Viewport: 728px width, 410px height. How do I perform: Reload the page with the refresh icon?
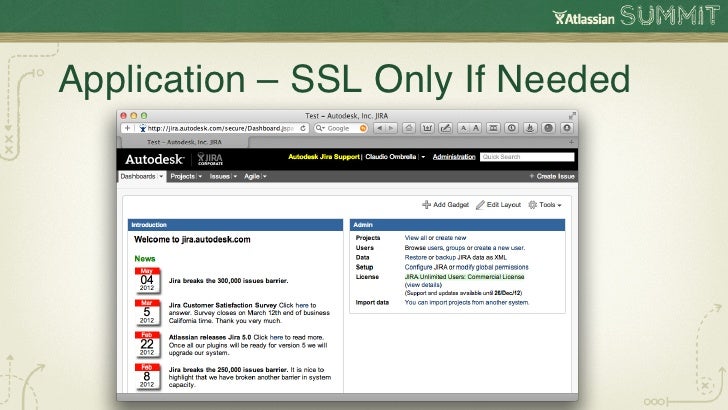[303, 128]
